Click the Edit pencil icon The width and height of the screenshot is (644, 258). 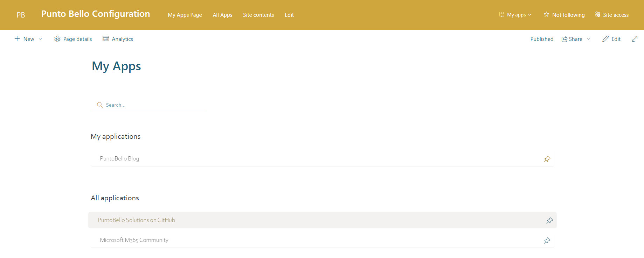coord(605,39)
